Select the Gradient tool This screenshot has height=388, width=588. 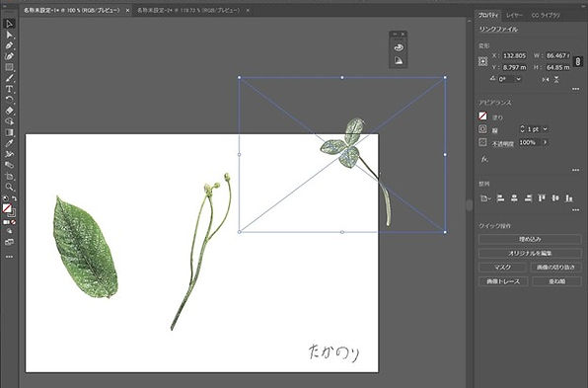click(x=10, y=132)
